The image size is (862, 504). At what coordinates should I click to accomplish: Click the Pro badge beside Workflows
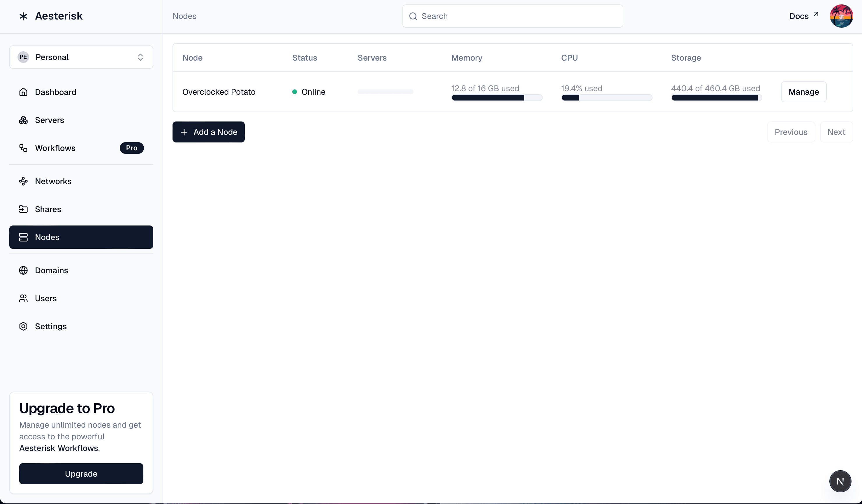131,148
